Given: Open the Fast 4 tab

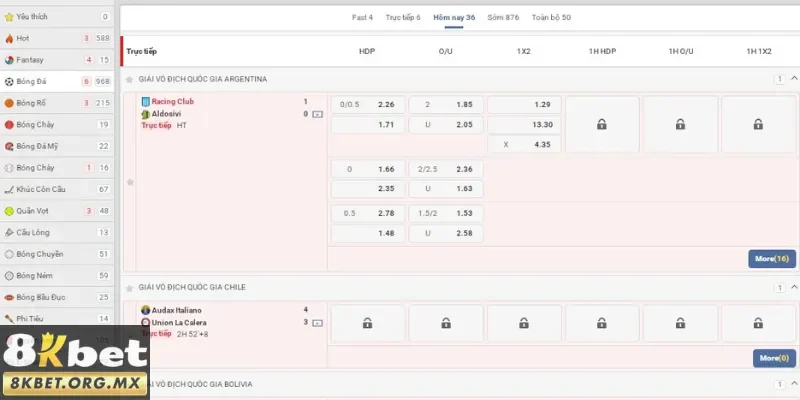Looking at the screenshot, I should pos(362,18).
